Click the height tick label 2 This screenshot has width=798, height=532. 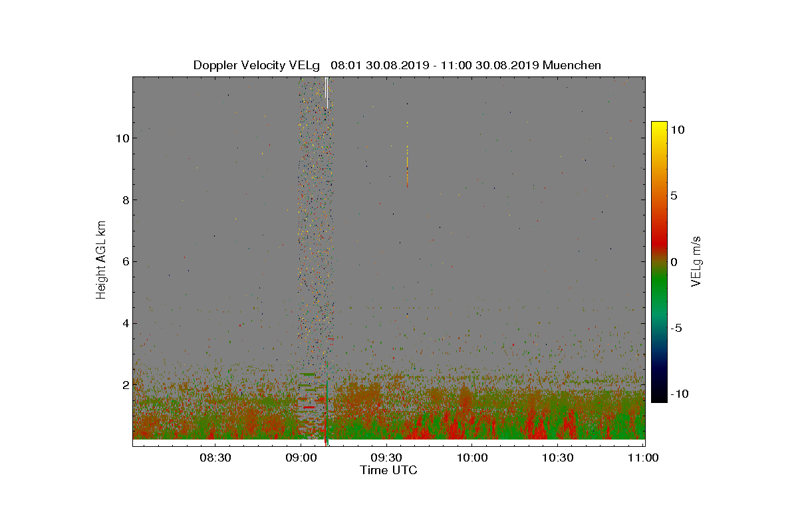[x=125, y=384]
